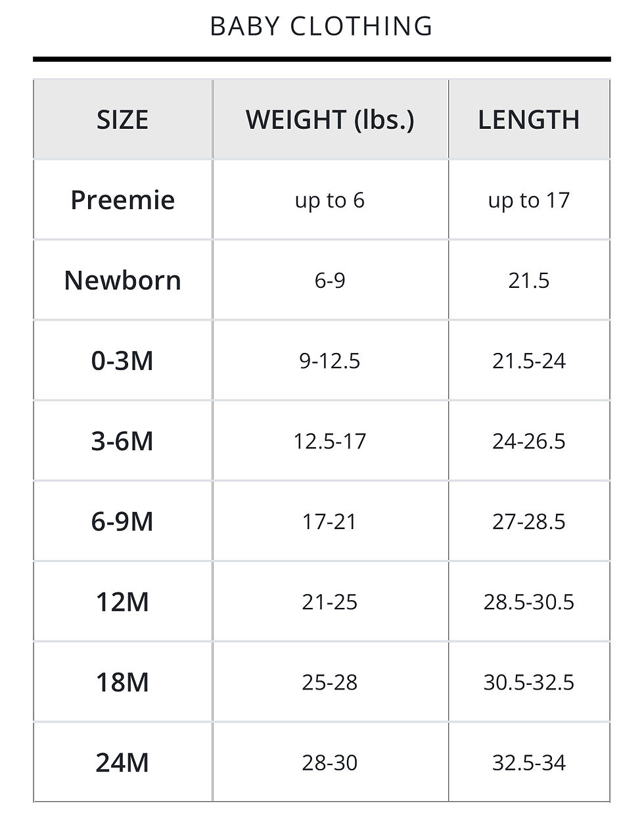Select the 'up to 17' length cell
Viewport: 644px width, 817px height.
click(x=528, y=200)
